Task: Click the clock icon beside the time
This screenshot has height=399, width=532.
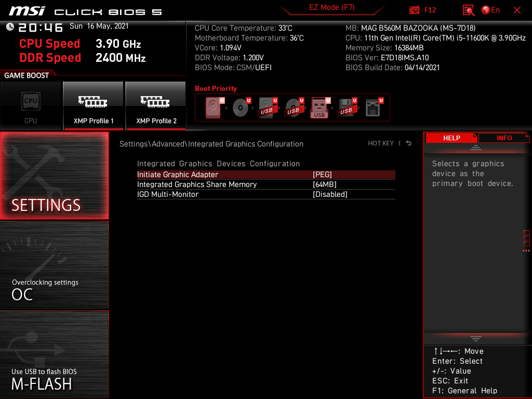Action: point(10,27)
